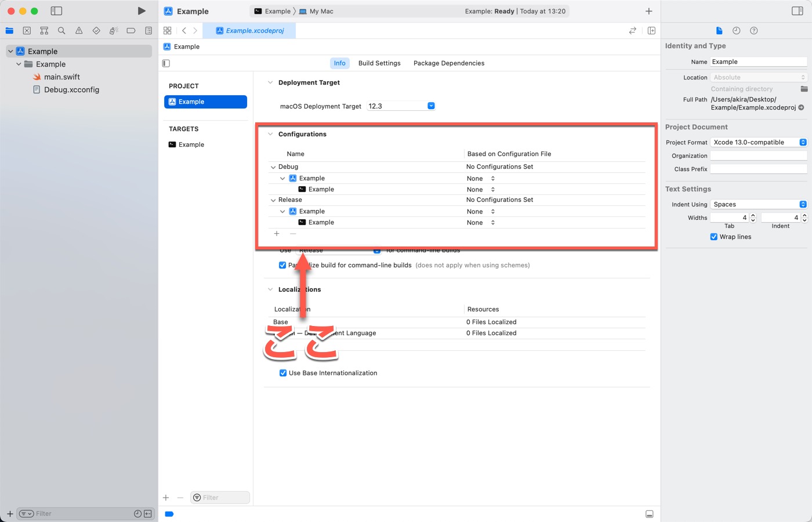Open the Find navigator
This screenshot has height=522, width=812.
pyautogui.click(x=61, y=31)
